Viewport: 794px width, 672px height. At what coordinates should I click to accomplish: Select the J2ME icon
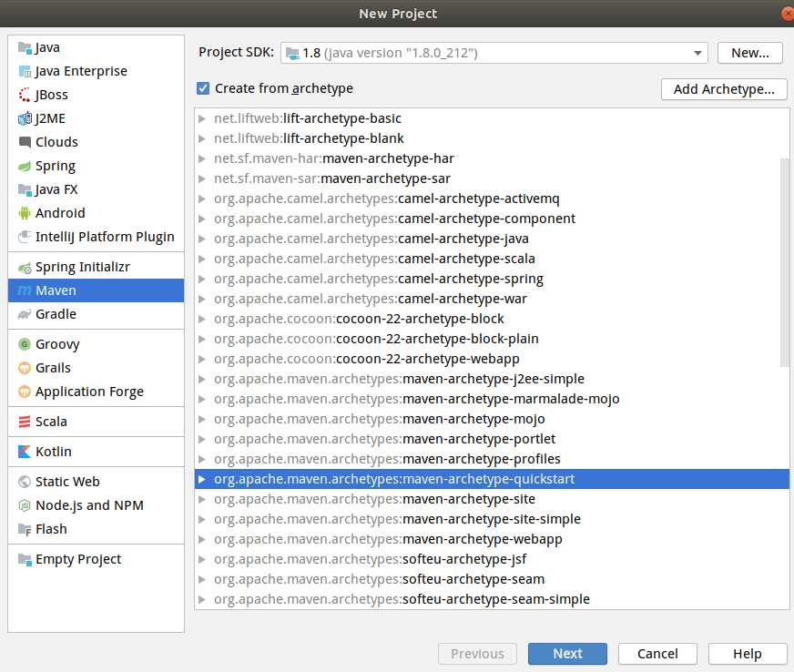pyautogui.click(x=25, y=118)
